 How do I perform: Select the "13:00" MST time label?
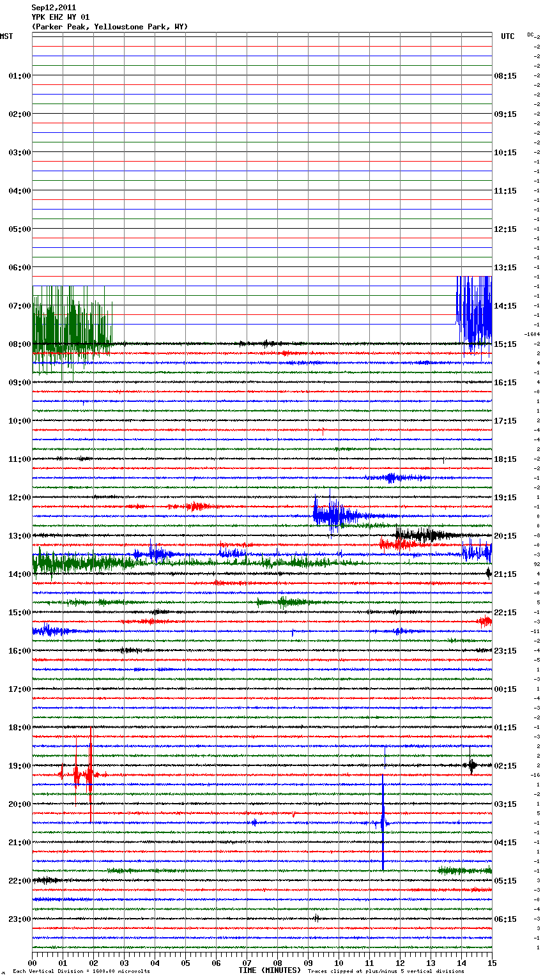pyautogui.click(x=20, y=536)
